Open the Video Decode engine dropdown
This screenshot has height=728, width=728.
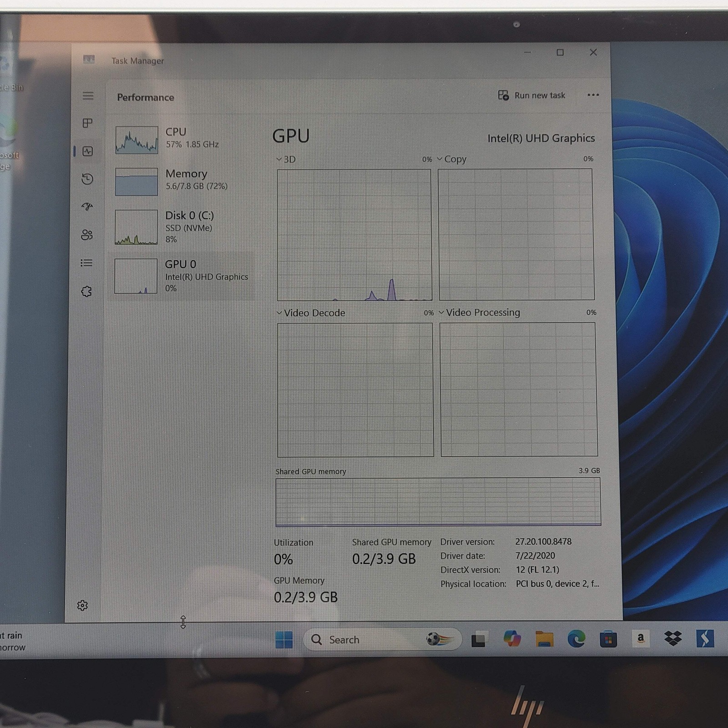[x=311, y=313]
